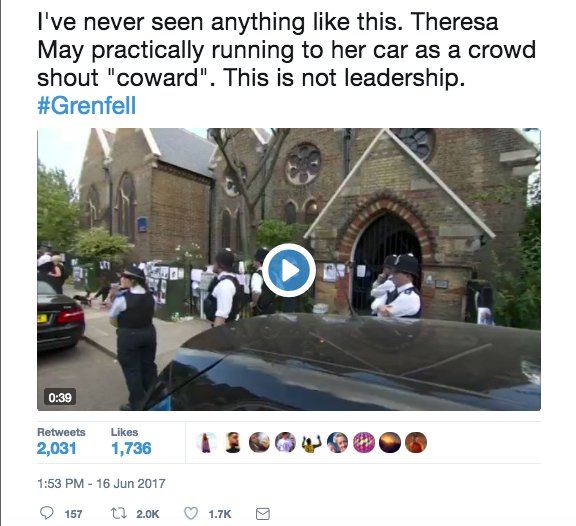Select the first liker avatar in purple dress
This screenshot has height=526, width=576.
point(206,442)
